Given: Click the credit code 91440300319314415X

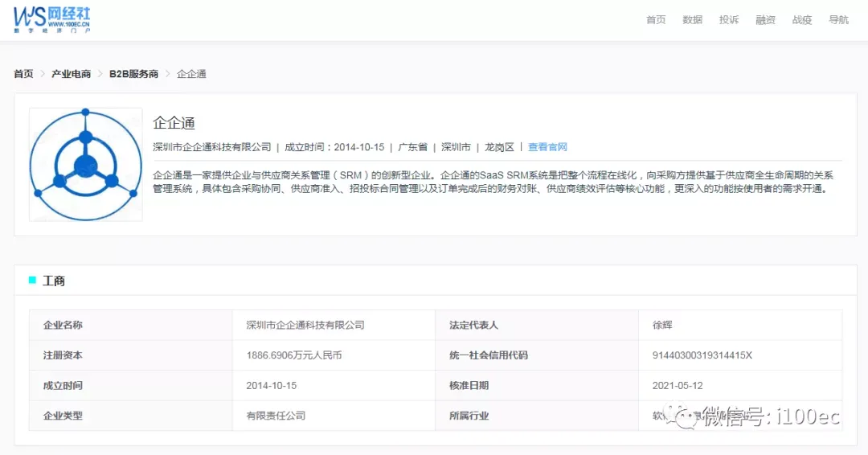Looking at the screenshot, I should (x=702, y=355).
